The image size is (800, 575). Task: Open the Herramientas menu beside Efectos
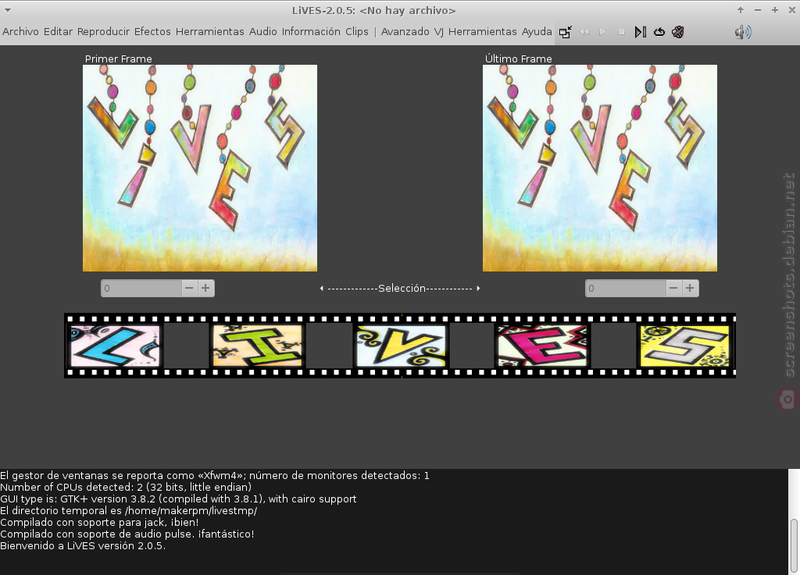(210, 32)
